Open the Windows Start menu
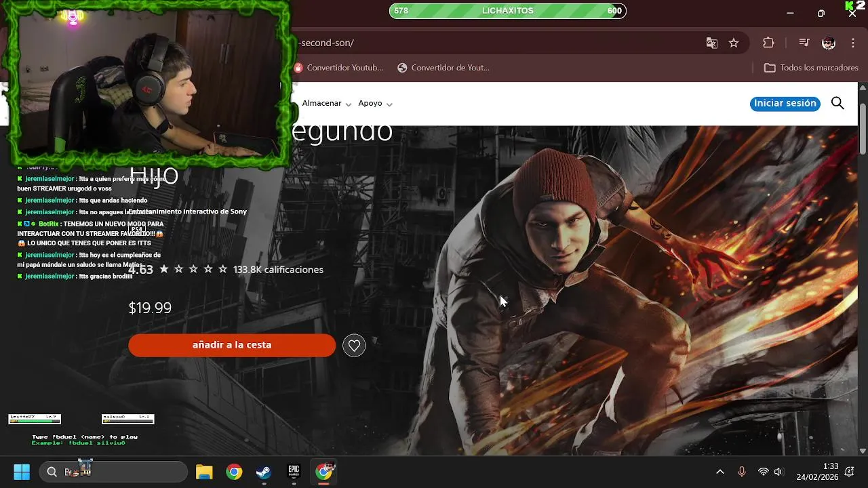 22,472
